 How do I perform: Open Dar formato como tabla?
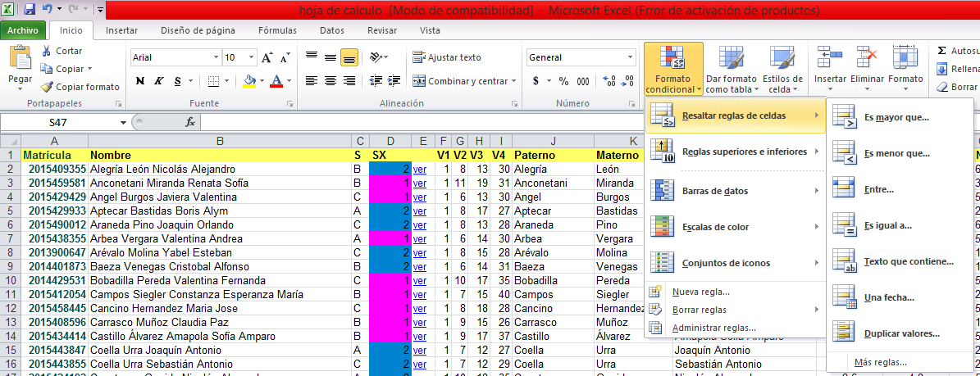point(732,69)
